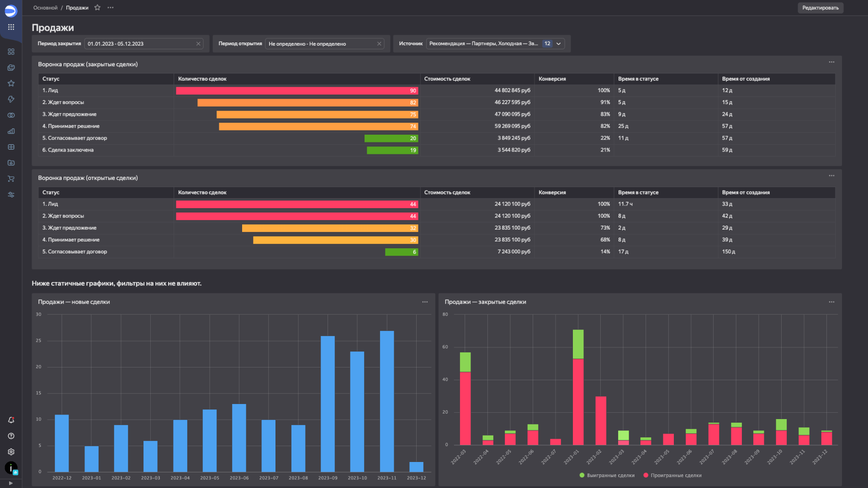The image size is (868, 488).
Task: Toggle Выигранные сделки legend series
Action: pyautogui.click(x=607, y=475)
